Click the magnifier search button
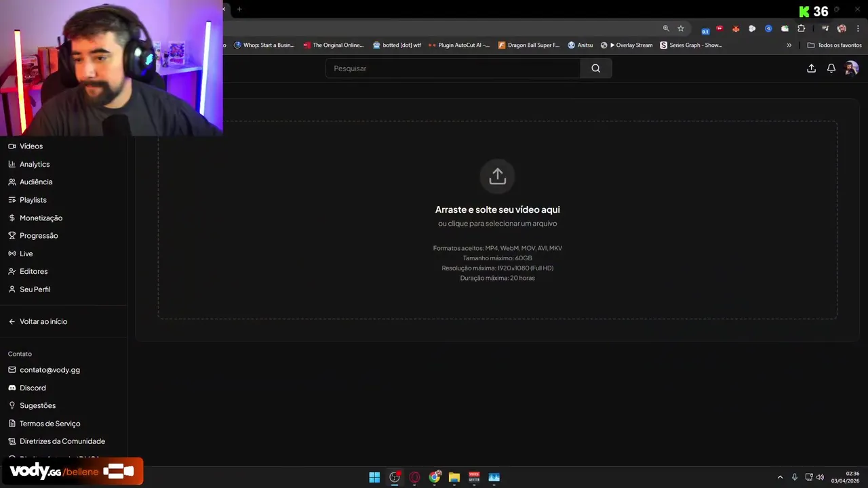This screenshot has height=488, width=868. point(595,68)
